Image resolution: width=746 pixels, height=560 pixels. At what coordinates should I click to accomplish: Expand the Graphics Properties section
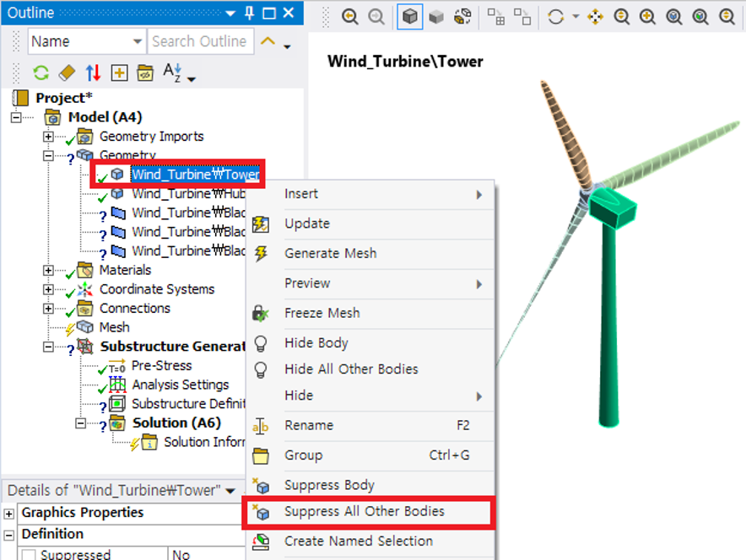[9, 513]
